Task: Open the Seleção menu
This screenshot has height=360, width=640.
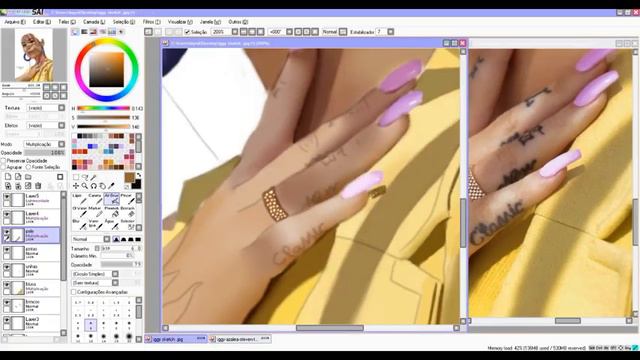Action: click(x=124, y=22)
